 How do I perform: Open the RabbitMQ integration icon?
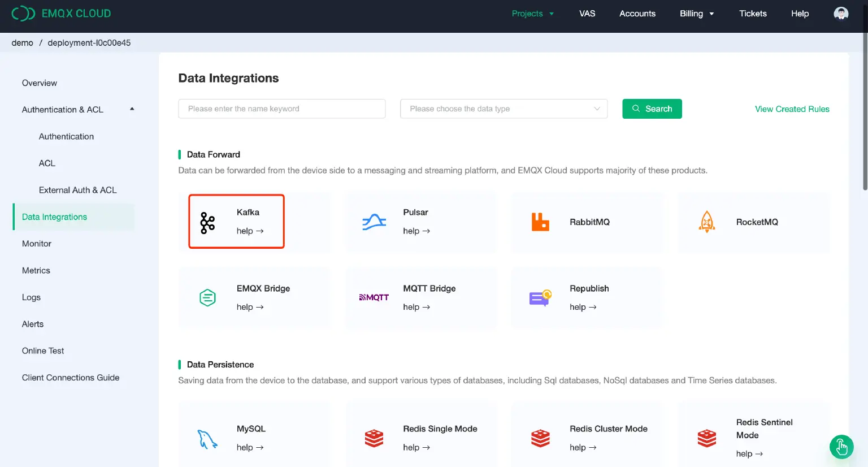pos(540,222)
